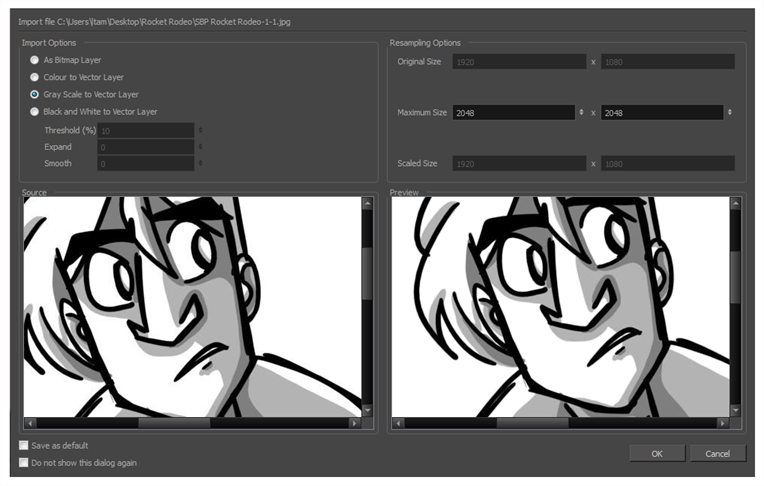Click the Maximum Size width field
Screen dimensions: 764x486
(x=514, y=113)
